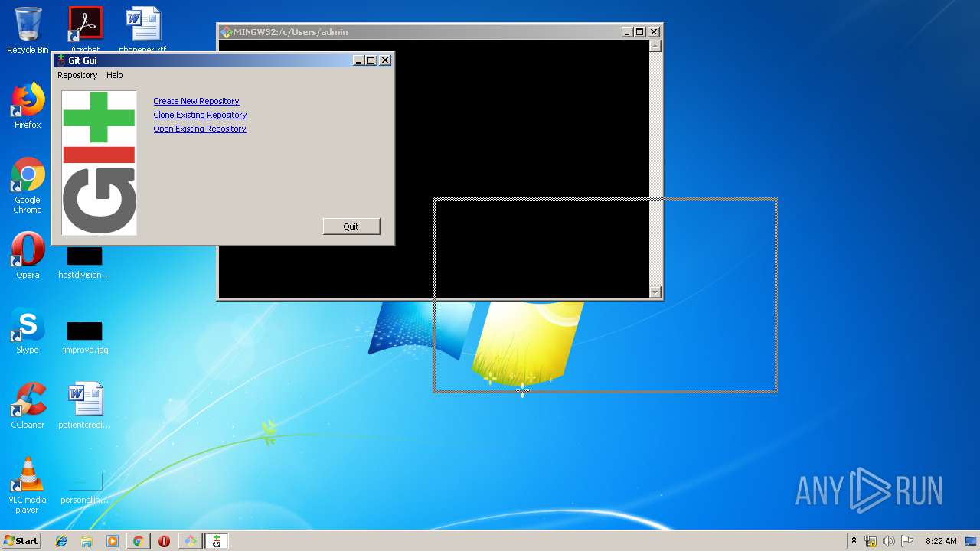Image resolution: width=980 pixels, height=551 pixels.
Task: Click the Git Gui title bar icon
Action: click(x=61, y=60)
